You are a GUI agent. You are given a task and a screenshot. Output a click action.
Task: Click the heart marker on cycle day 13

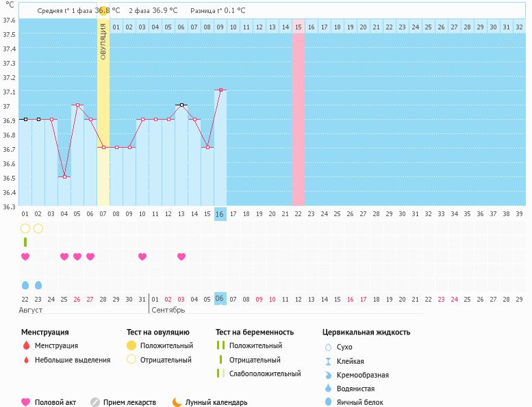181,257
